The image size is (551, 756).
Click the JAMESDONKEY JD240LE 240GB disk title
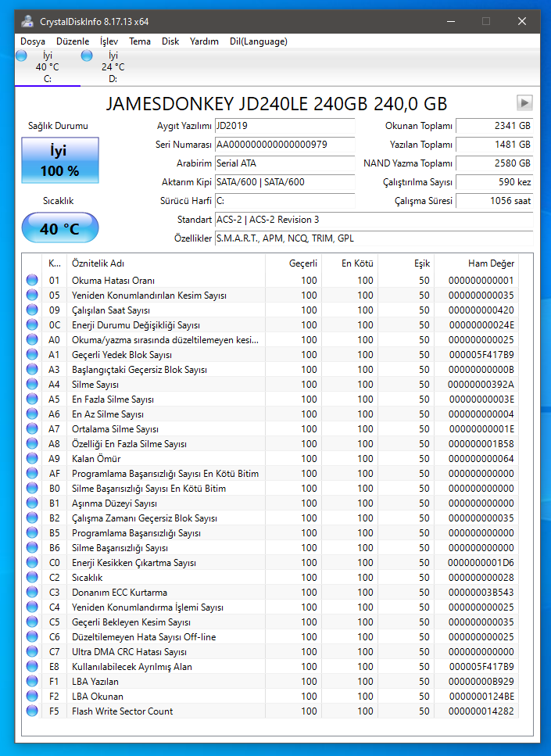[x=276, y=104]
